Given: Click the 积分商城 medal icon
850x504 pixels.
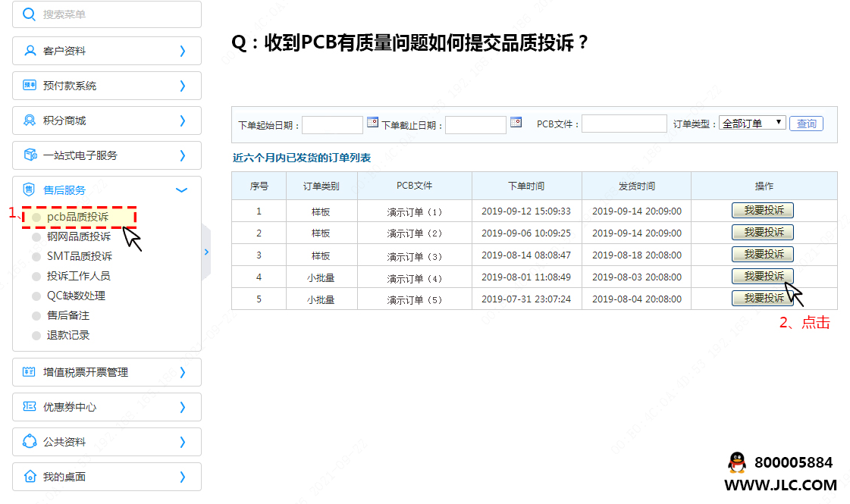Looking at the screenshot, I should (x=30, y=121).
